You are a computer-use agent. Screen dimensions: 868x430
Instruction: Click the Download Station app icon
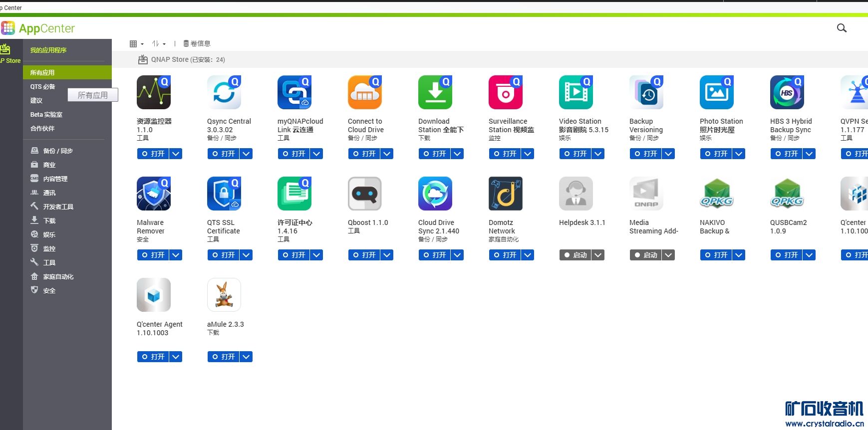pos(435,92)
